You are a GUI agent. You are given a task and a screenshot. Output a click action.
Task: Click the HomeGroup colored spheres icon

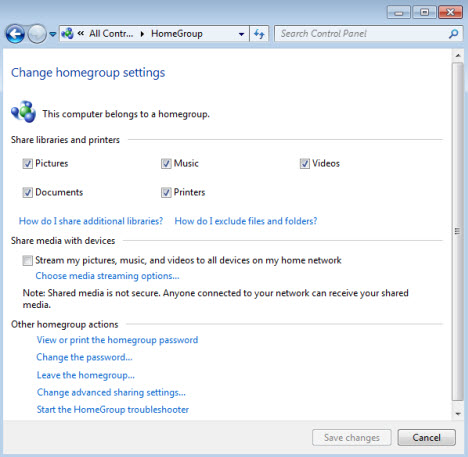click(24, 112)
